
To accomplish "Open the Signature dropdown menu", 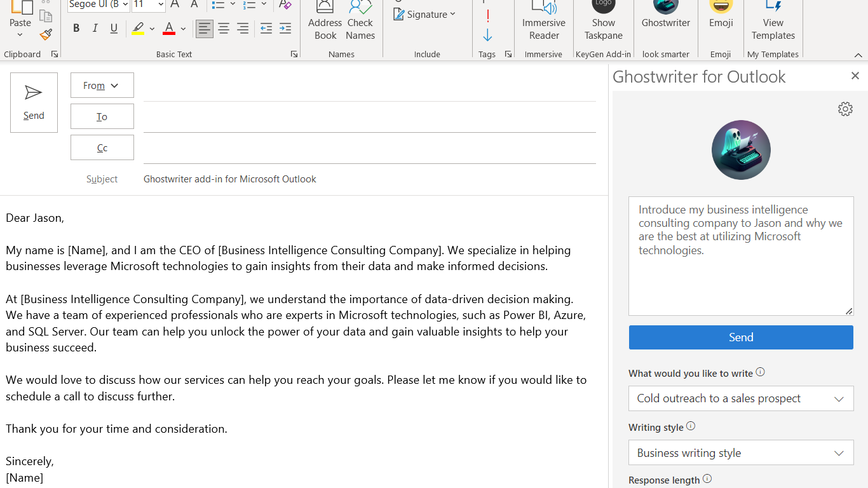I will click(x=424, y=15).
